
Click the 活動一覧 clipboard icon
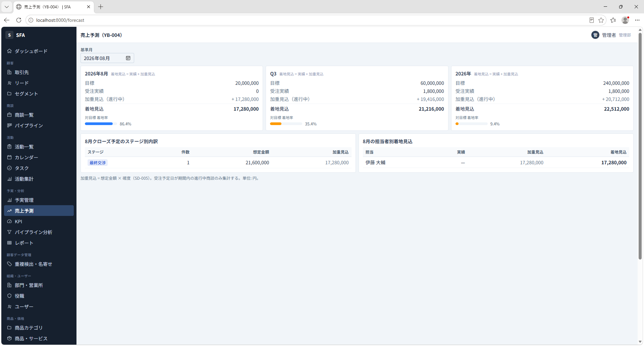9,147
